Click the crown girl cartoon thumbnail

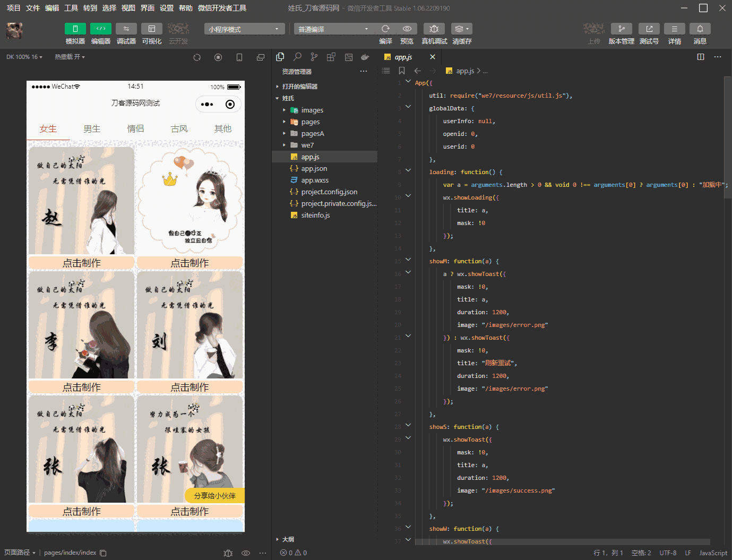tap(190, 201)
